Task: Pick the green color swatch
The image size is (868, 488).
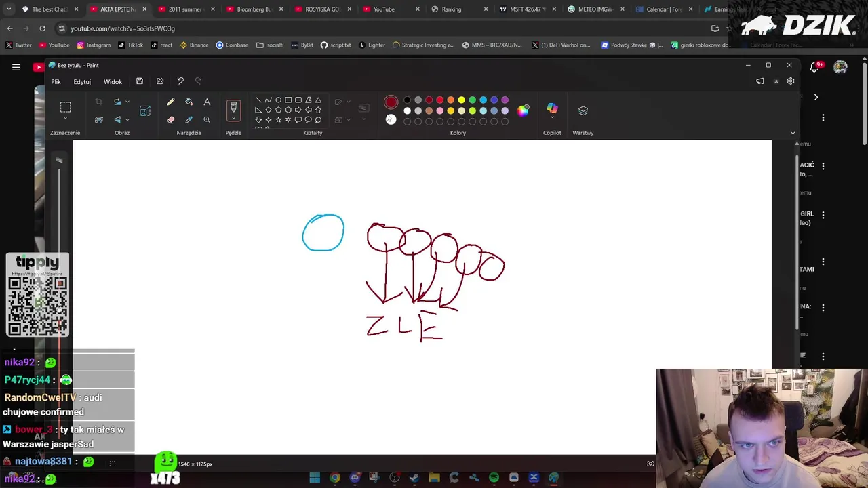Action: (x=472, y=100)
